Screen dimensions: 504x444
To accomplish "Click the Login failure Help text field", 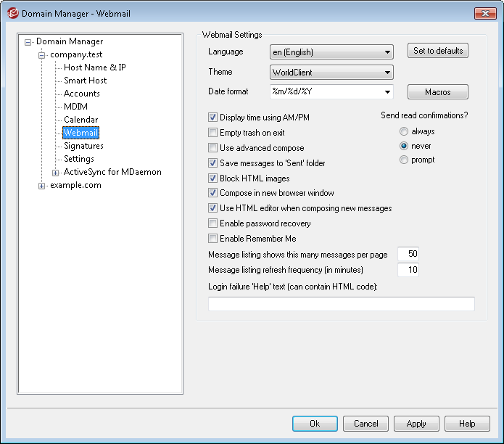I will coord(342,304).
